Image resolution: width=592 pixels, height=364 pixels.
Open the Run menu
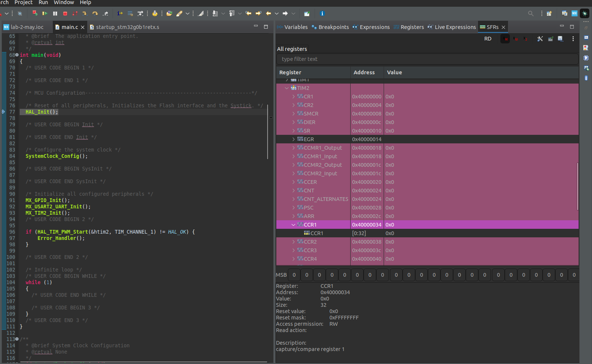(x=43, y=3)
